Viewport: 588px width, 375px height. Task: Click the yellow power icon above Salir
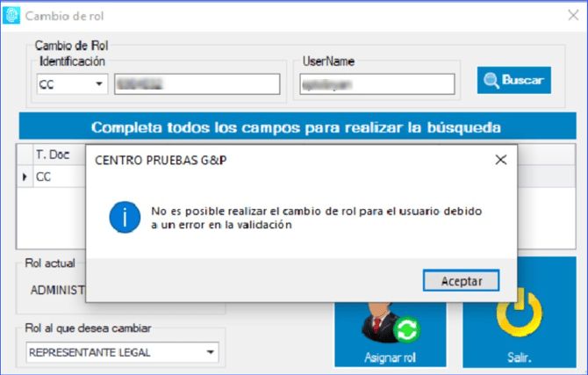tap(519, 314)
